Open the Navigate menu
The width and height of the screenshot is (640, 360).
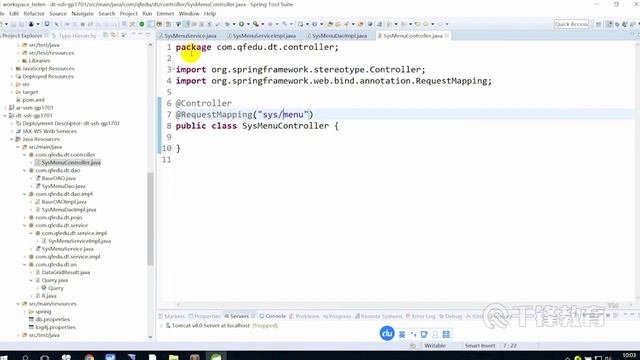coord(82,13)
